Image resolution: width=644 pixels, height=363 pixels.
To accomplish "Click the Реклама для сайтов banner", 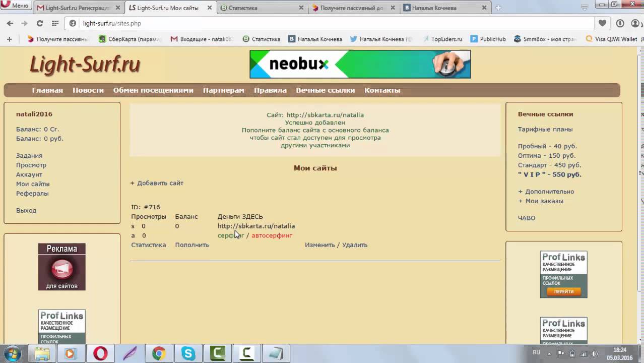I will [62, 267].
